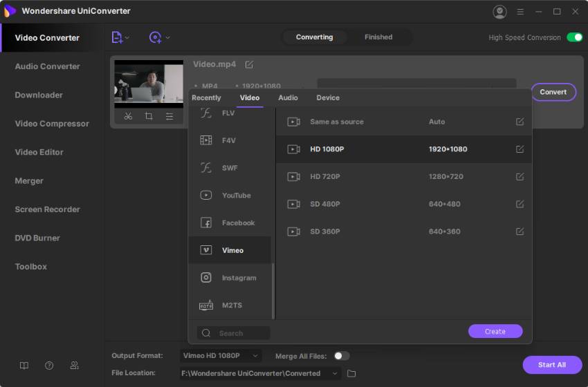The image size is (588, 387).
Task: Open the hamburger menu in title bar
Action: (520, 12)
